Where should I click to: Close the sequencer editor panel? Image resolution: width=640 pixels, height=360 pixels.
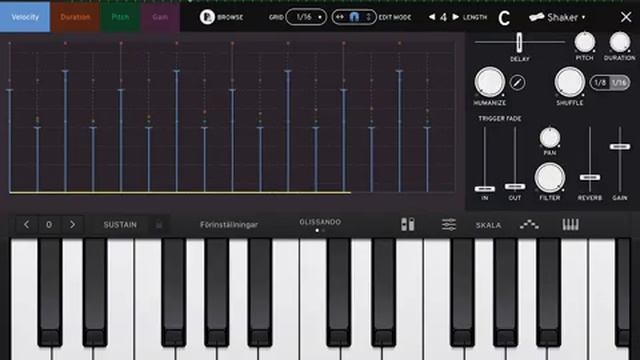pos(626,17)
